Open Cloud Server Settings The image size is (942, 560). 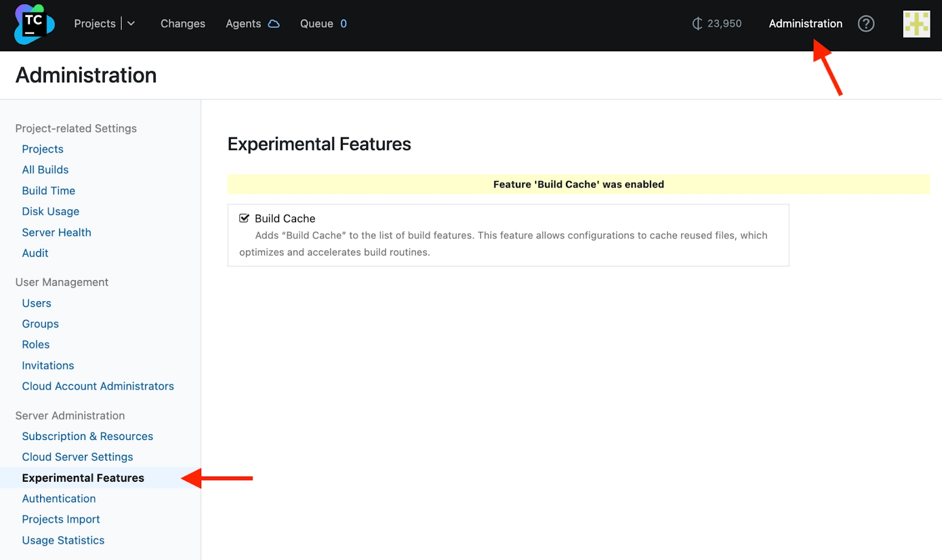pos(77,456)
